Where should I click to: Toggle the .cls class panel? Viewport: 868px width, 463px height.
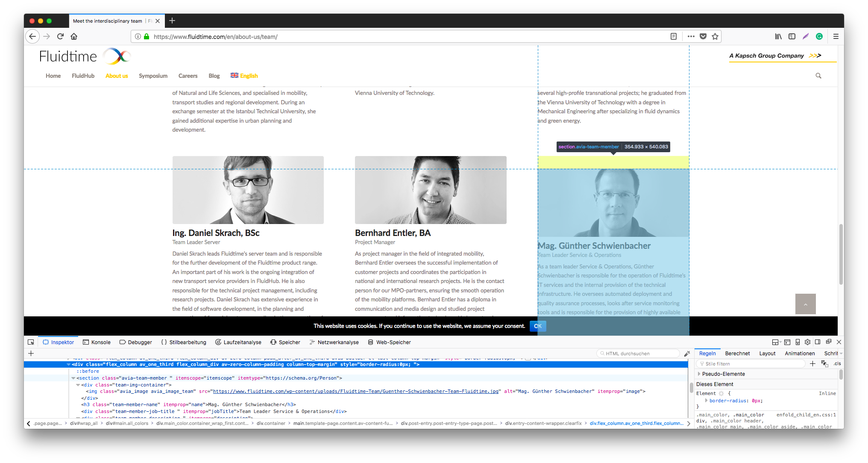(837, 364)
